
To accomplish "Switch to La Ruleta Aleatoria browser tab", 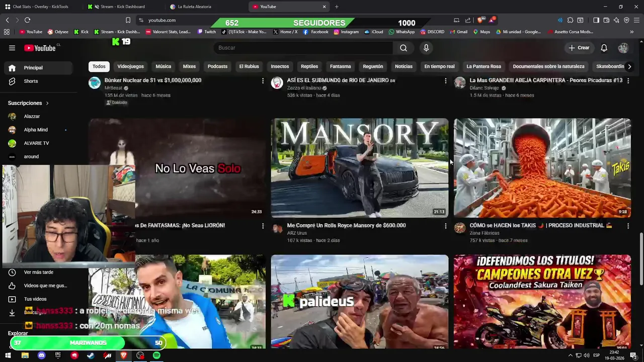I will (194, 7).
